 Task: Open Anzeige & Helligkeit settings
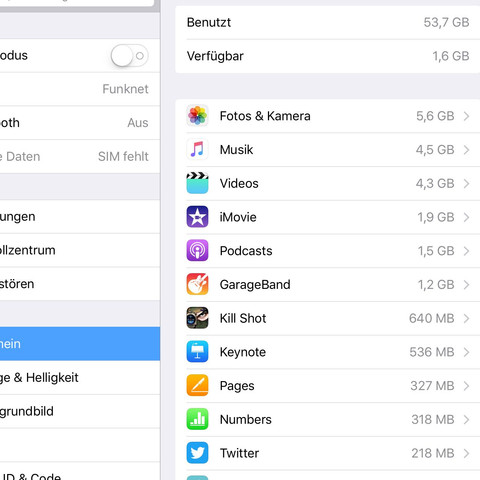[x=80, y=378]
